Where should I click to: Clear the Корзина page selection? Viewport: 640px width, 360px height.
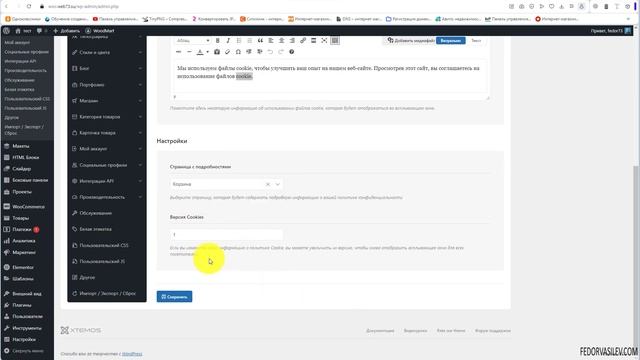coord(268,184)
